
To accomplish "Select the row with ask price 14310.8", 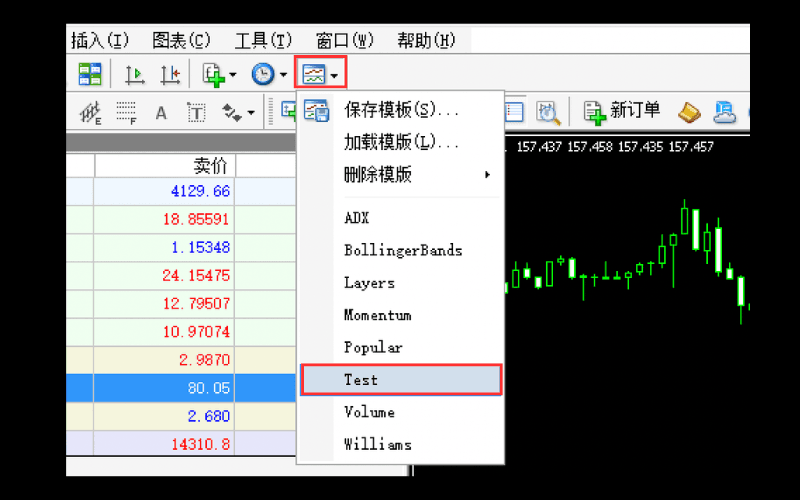I will point(181,444).
